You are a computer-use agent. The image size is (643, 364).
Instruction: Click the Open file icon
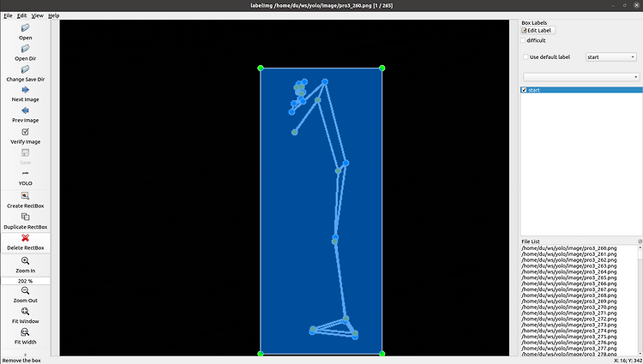coord(25,28)
